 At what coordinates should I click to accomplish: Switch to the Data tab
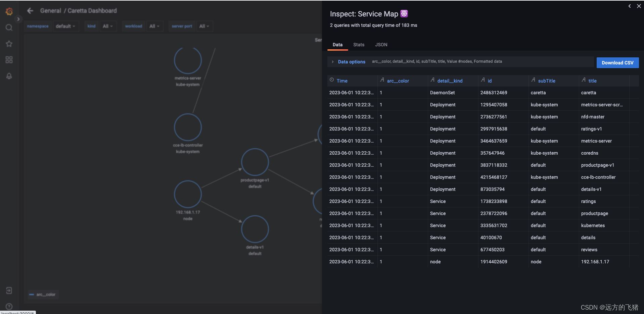coord(337,45)
